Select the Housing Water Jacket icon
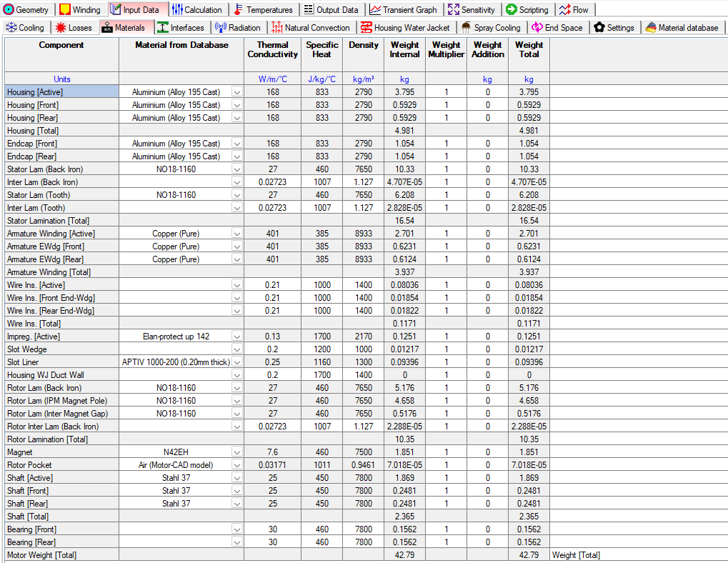The image size is (728, 563). (x=367, y=27)
